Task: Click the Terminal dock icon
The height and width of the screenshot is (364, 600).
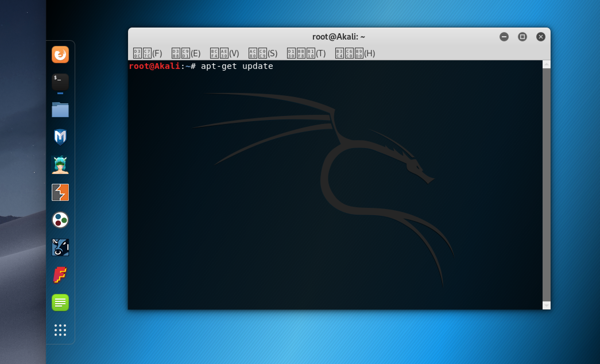Action: pos(60,82)
